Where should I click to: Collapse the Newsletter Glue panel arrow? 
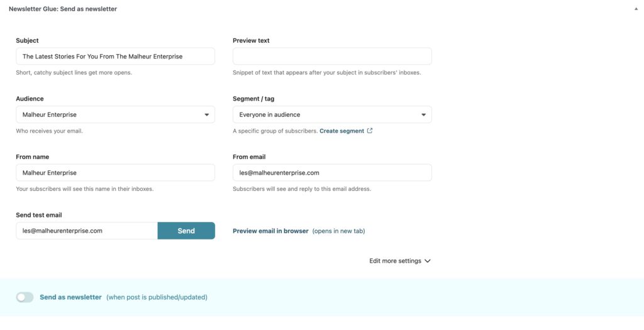click(x=636, y=9)
